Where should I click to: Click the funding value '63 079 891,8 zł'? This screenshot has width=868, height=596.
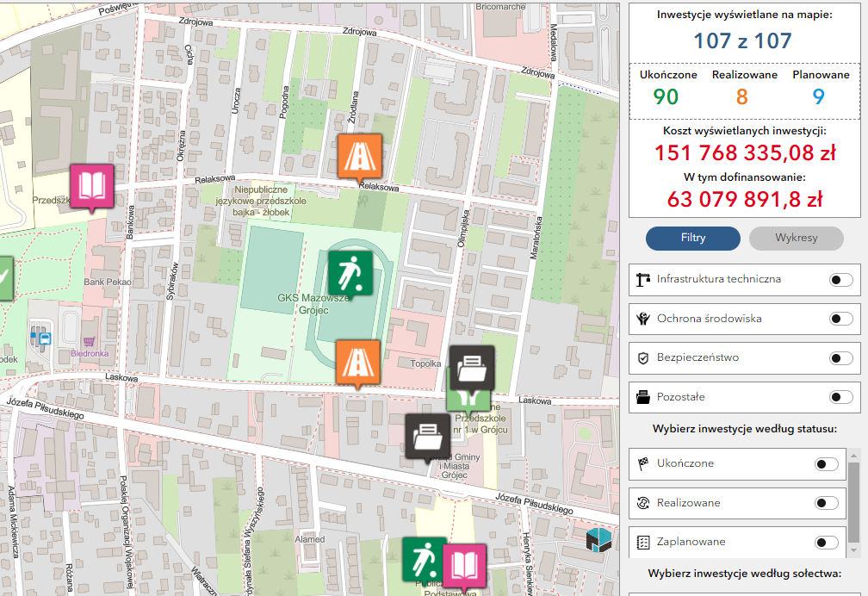pyautogui.click(x=745, y=200)
